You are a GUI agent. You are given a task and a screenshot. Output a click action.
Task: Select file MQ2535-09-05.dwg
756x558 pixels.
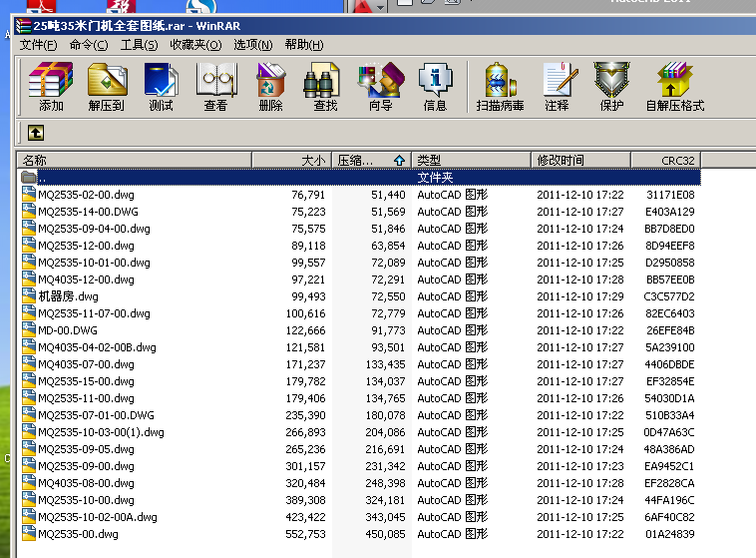click(361, 449)
